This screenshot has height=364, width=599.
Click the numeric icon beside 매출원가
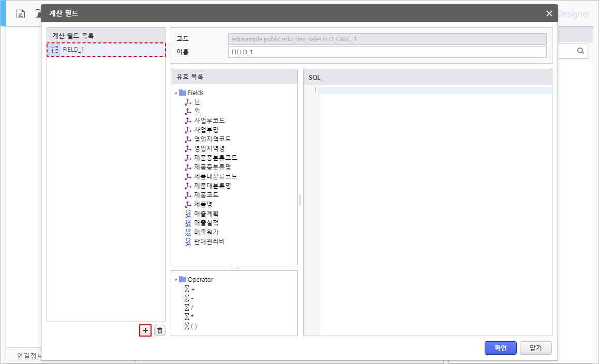(188, 232)
